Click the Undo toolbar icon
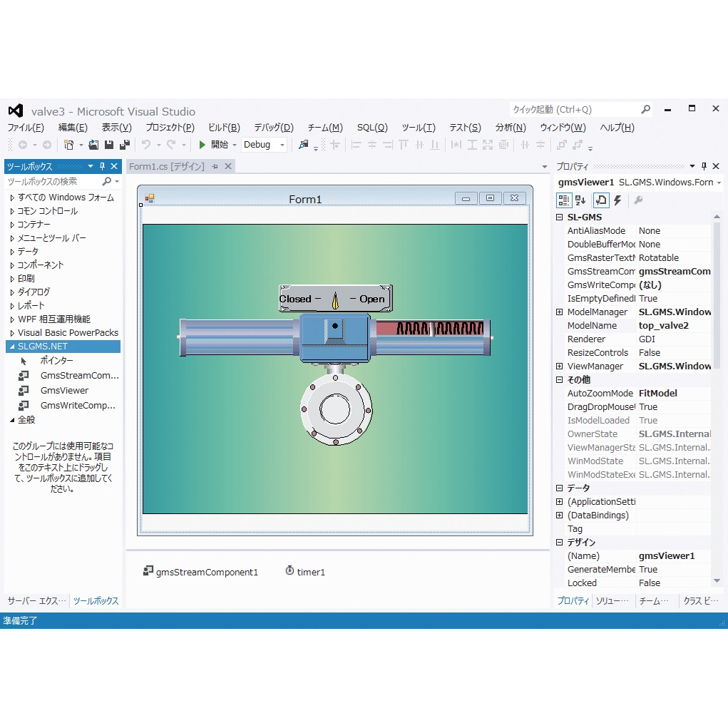The width and height of the screenshot is (728, 728). [x=146, y=145]
